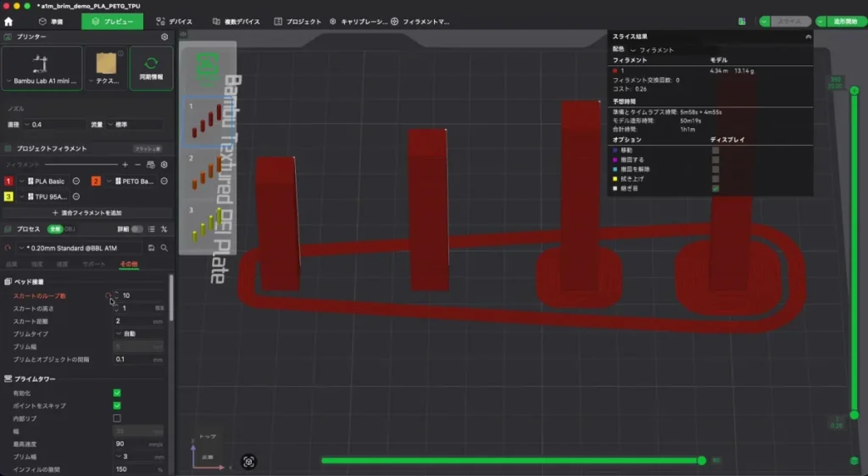This screenshot has height=476, width=868.
Task: Select その他 settings tab
Action: [129, 265]
